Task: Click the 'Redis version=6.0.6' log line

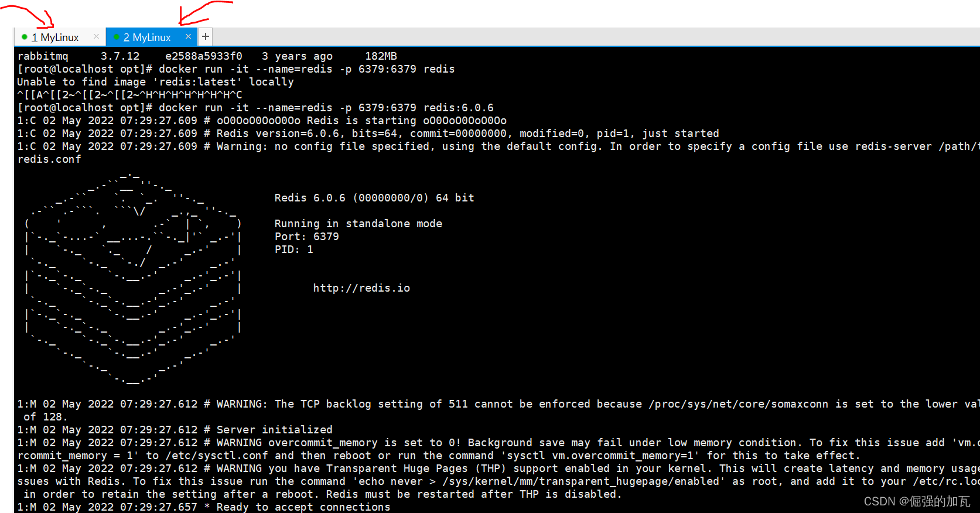Action: [368, 134]
